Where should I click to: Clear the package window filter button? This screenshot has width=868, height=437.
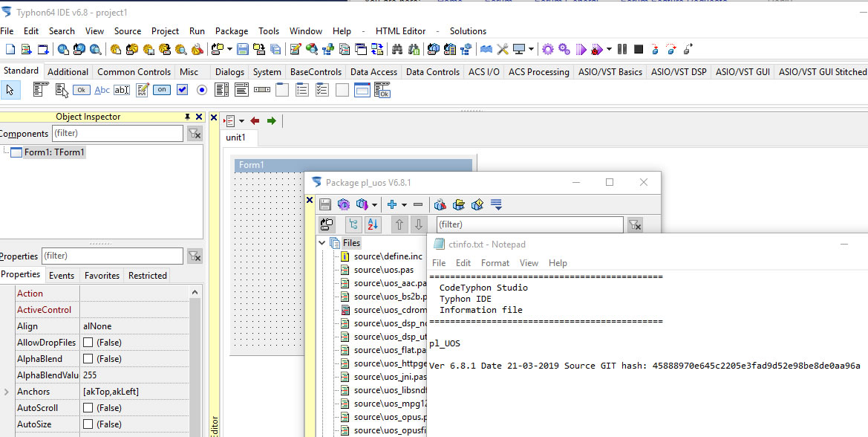(x=634, y=224)
